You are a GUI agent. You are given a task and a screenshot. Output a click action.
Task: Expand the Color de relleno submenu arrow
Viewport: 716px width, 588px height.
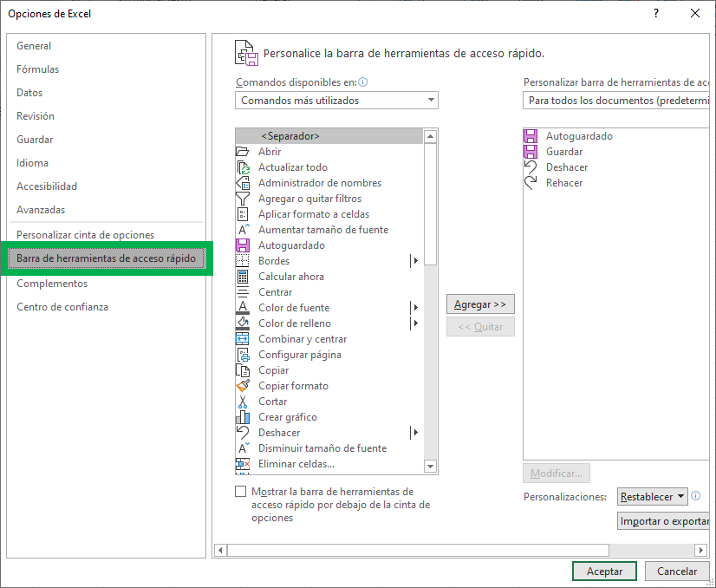[415, 323]
